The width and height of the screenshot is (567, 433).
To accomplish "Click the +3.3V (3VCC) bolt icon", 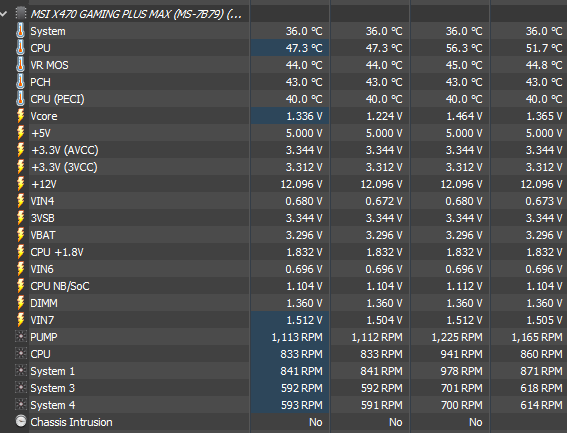I will [x=21, y=167].
